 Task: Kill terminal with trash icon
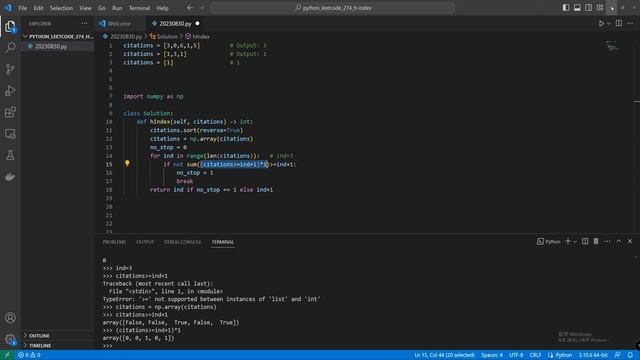coord(596,242)
